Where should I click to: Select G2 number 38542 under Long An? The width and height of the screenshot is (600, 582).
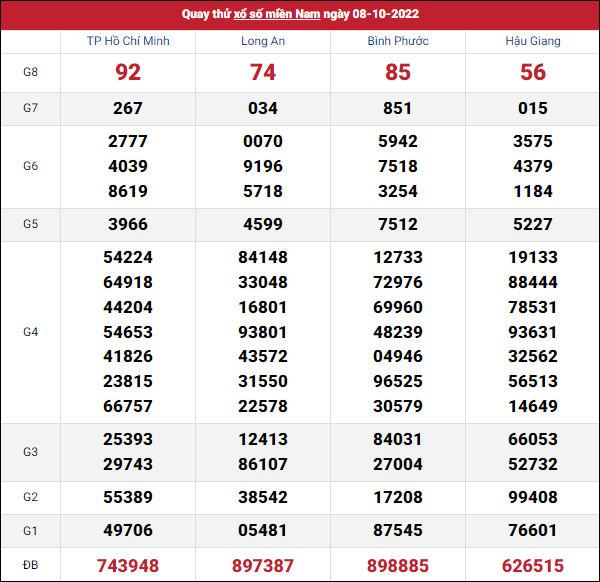(x=263, y=496)
